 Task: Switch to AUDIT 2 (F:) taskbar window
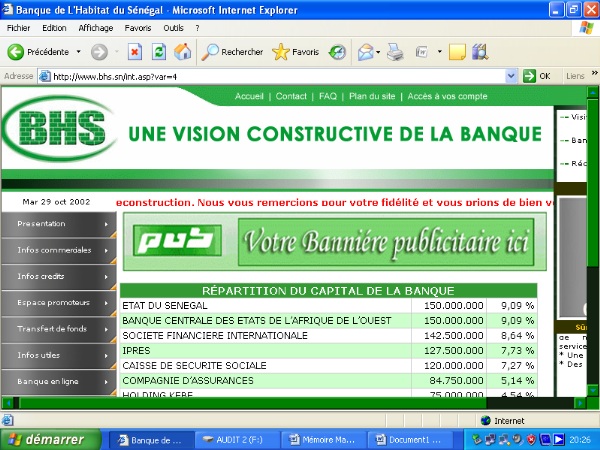coord(237,440)
